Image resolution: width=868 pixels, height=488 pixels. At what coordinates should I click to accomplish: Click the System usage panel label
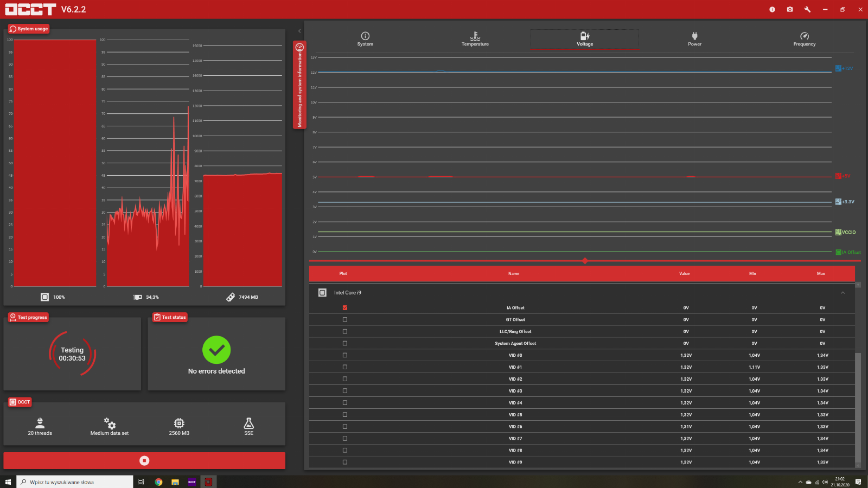point(29,29)
